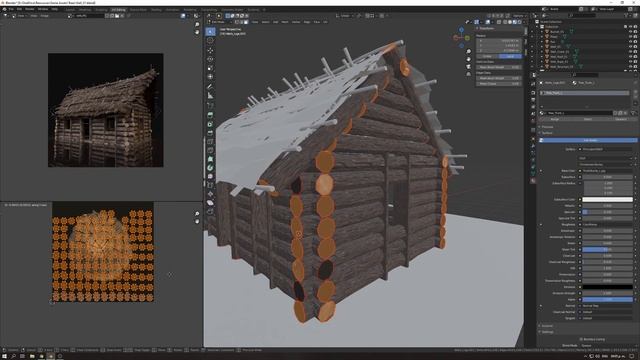
Task: Select the Move tool in viewport toolbar
Action: [210, 51]
